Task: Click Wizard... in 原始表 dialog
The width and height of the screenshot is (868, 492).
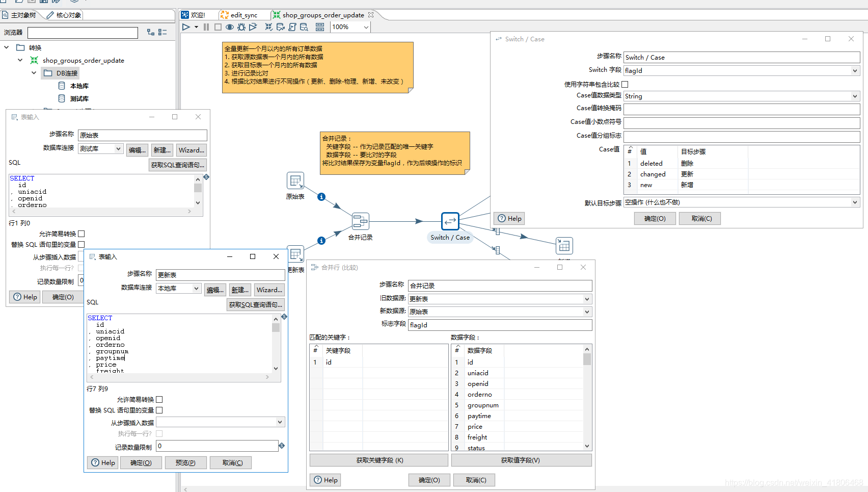Action: coord(192,150)
